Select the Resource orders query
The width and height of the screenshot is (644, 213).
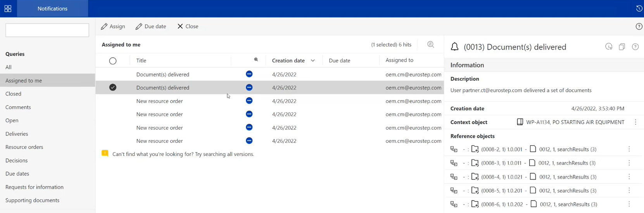(24, 147)
